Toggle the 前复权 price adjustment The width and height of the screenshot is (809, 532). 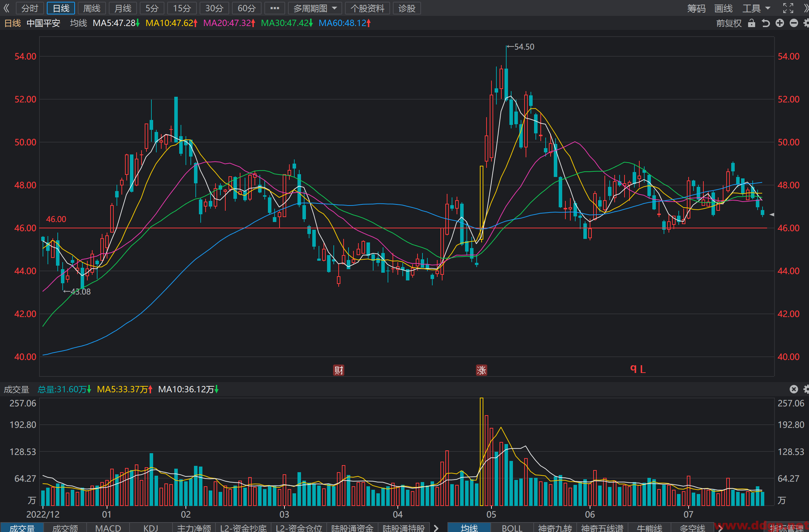[729, 23]
